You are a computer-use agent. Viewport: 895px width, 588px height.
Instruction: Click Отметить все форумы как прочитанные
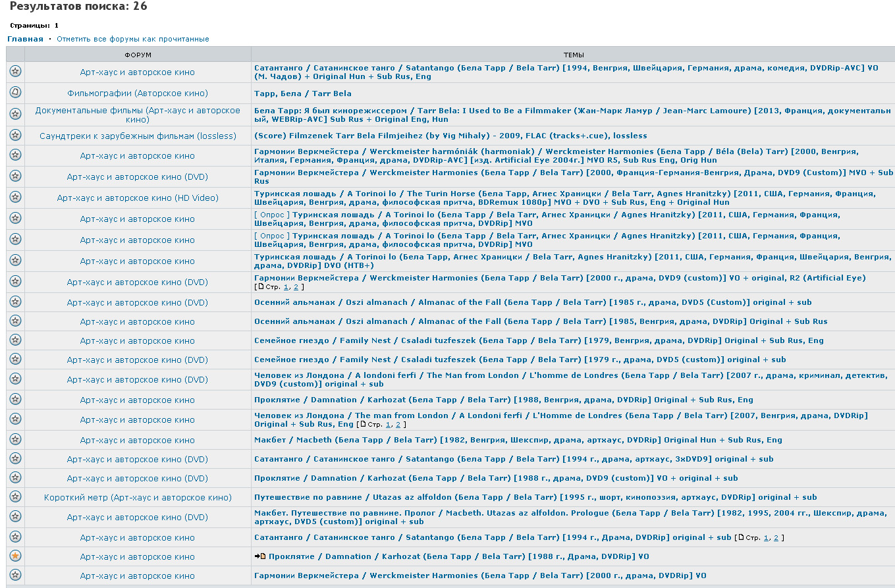pos(133,39)
